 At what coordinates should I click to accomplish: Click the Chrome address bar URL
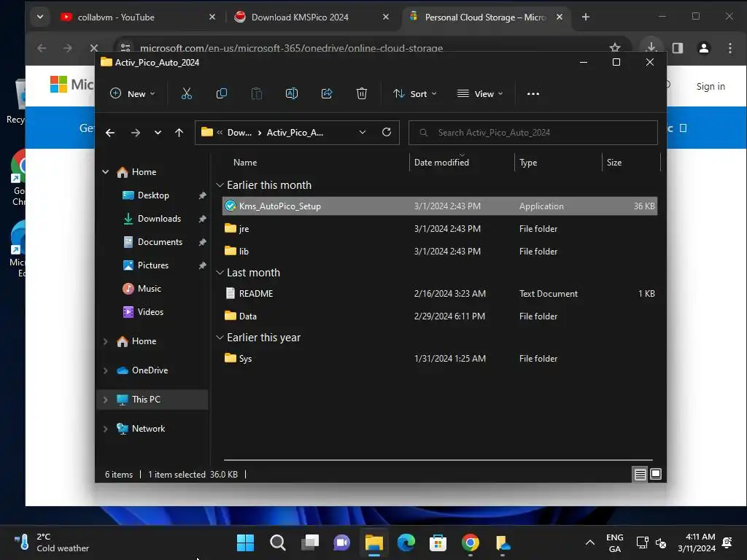[291, 48]
